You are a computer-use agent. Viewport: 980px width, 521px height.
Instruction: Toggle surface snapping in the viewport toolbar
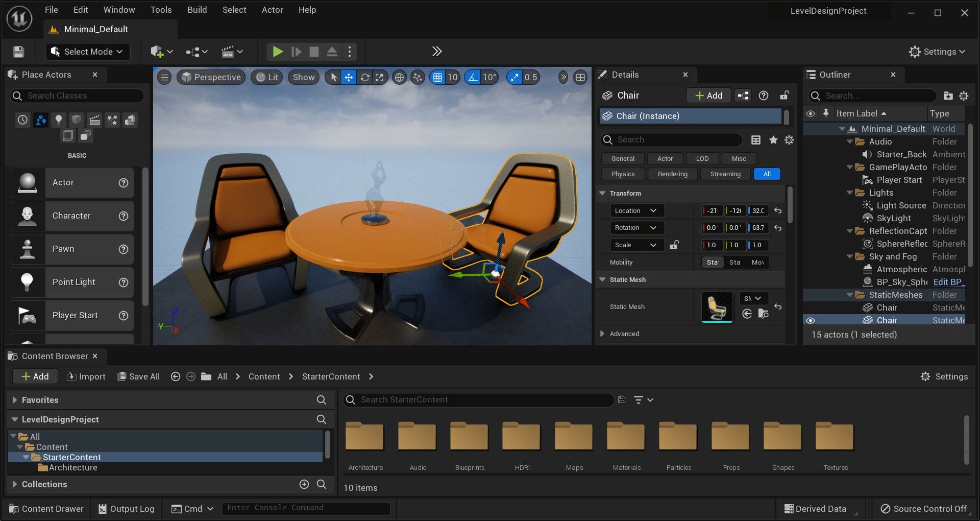[417, 77]
